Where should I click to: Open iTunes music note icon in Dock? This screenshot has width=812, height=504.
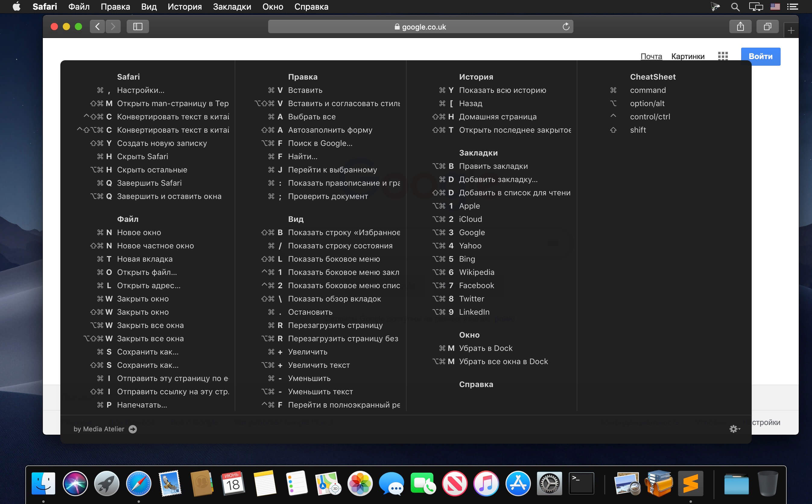click(486, 483)
